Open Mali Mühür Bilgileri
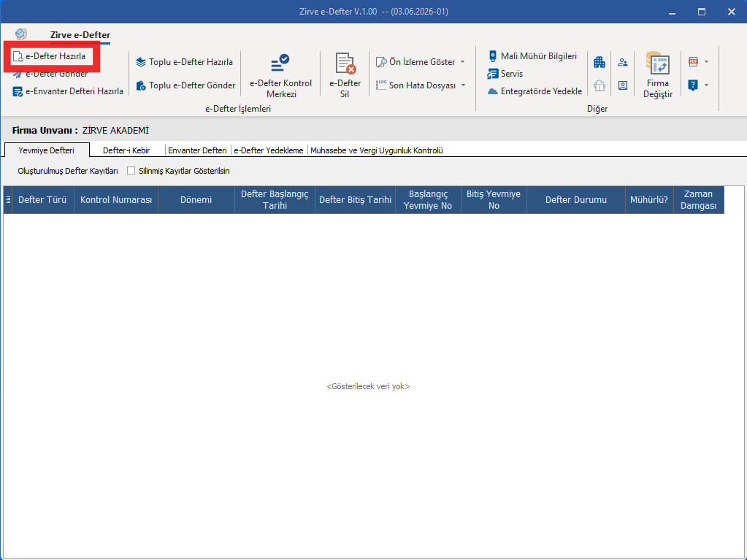Screen dimensions: 747x560 click(x=532, y=56)
